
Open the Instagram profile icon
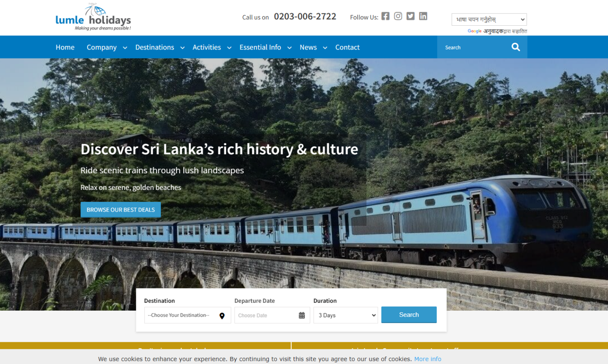click(x=398, y=16)
